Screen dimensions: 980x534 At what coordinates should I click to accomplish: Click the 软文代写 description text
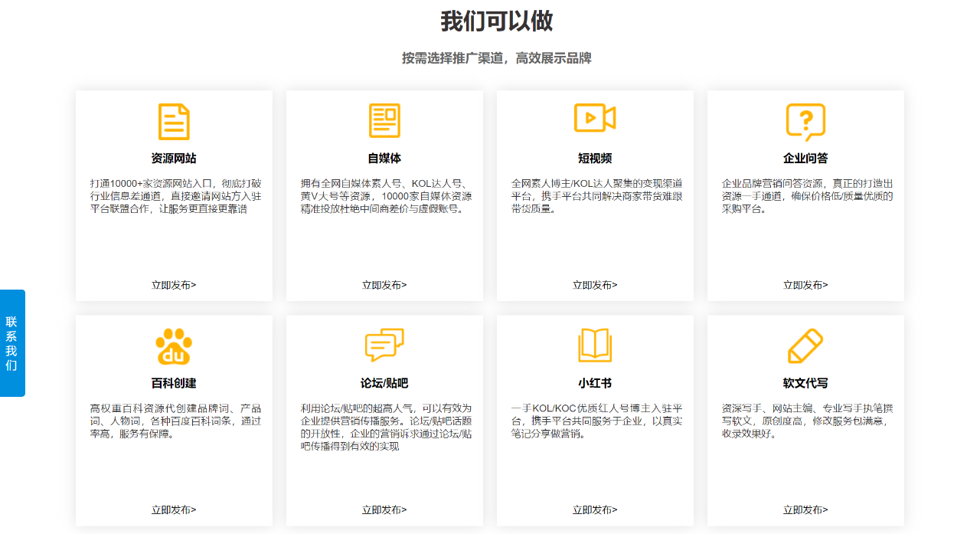coord(805,421)
